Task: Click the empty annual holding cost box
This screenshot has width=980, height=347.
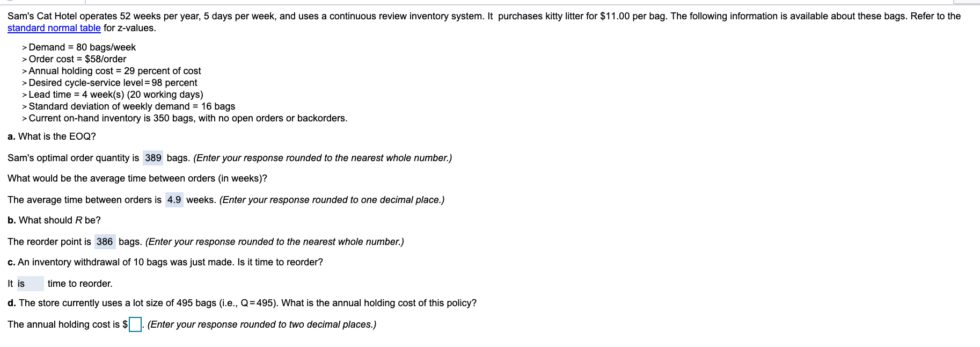Action: 135,323
